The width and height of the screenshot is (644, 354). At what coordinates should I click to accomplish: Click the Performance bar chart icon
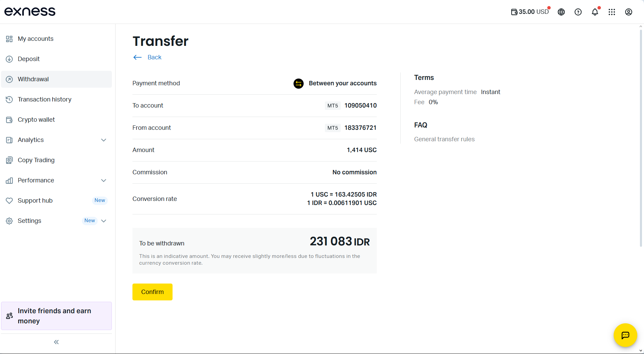coord(9,180)
